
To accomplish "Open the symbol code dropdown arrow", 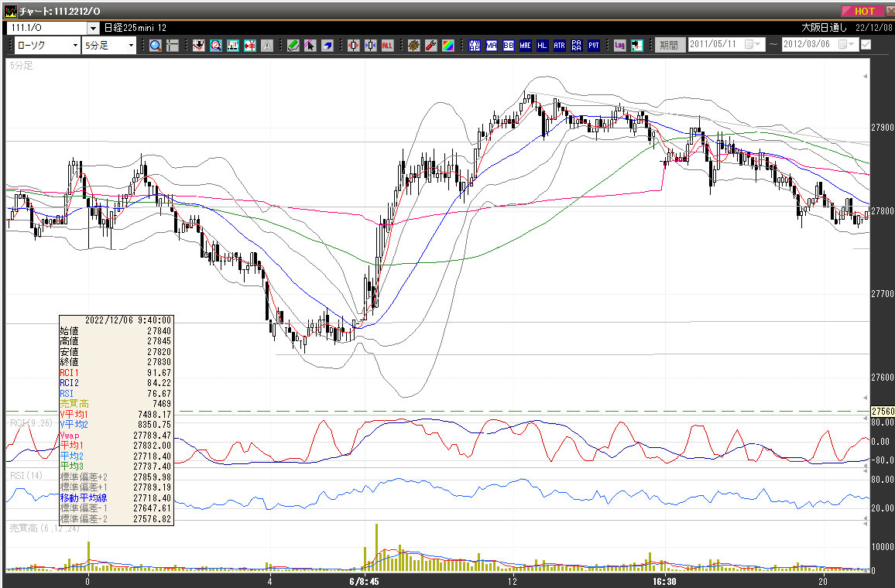I will click(x=94, y=28).
